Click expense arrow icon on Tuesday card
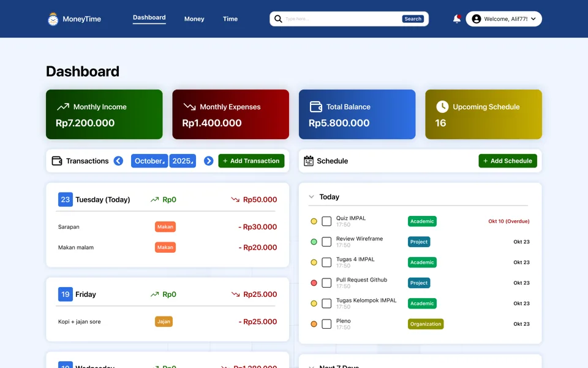The height and width of the screenshot is (368, 588). point(235,199)
